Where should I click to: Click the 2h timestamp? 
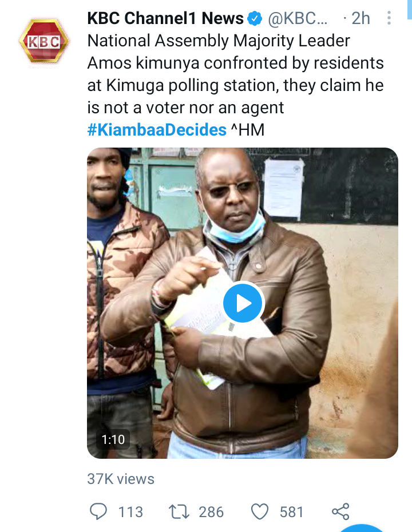[x=360, y=19]
